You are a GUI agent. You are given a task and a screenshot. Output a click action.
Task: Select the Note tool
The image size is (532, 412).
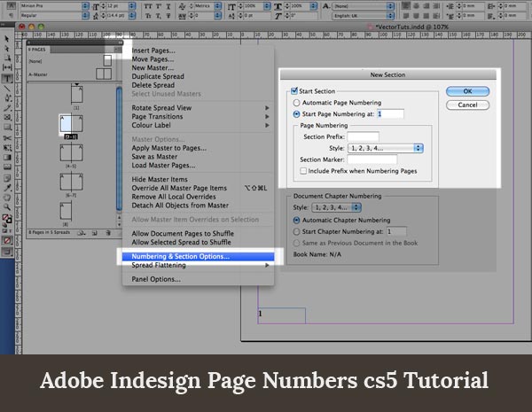click(x=7, y=178)
